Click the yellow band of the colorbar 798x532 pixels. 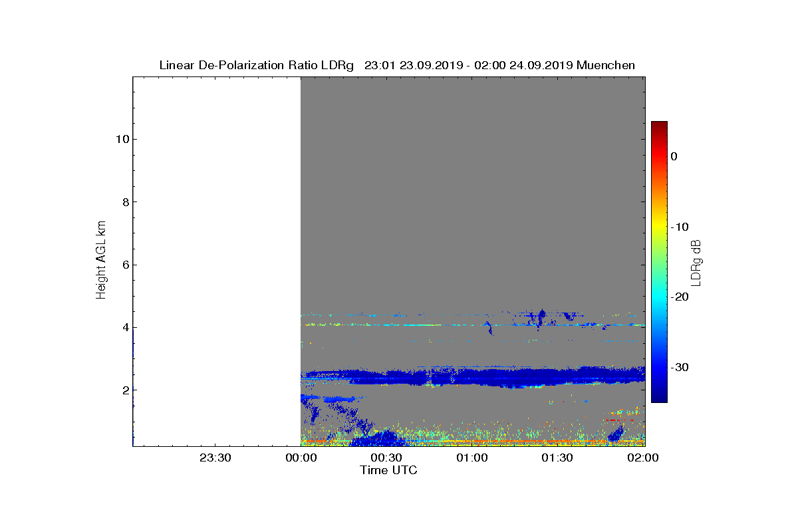click(x=659, y=226)
